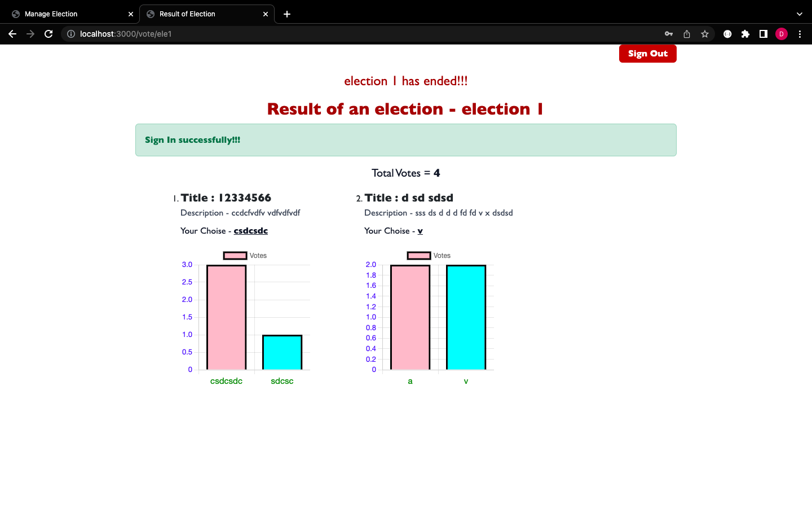Click the forward navigation arrow
This screenshot has height=508, width=812.
30,34
